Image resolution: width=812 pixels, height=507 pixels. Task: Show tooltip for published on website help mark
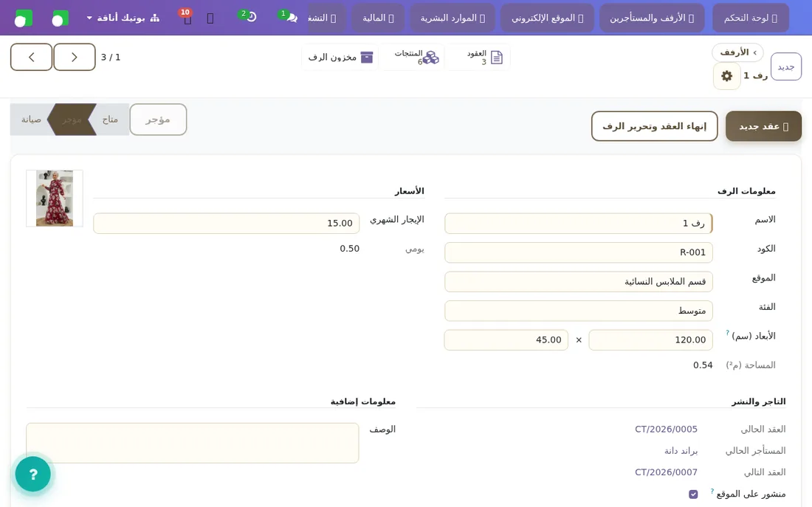(x=712, y=491)
